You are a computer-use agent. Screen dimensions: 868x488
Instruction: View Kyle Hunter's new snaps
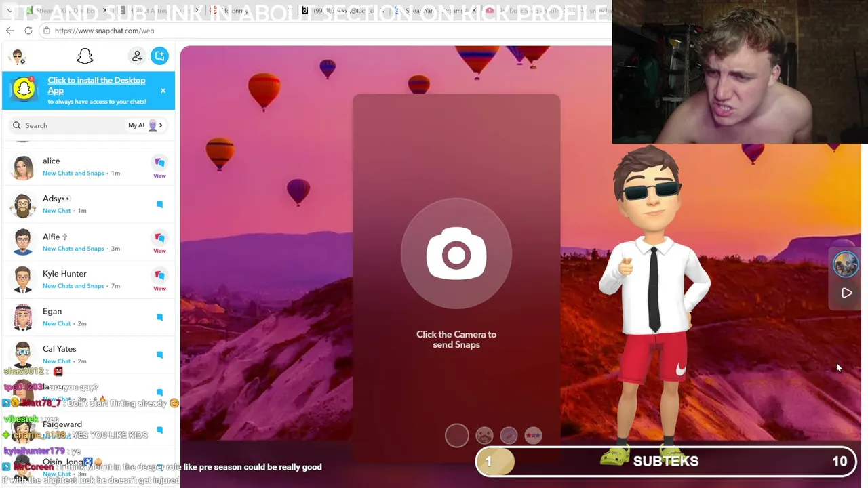click(x=159, y=279)
